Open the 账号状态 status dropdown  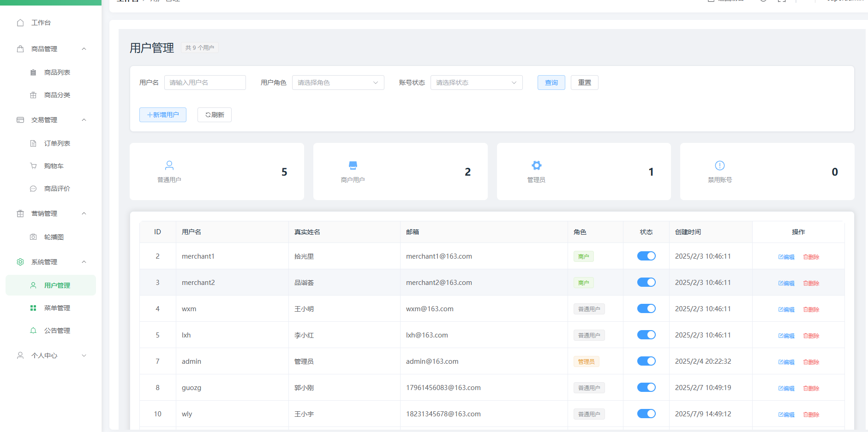(x=476, y=83)
